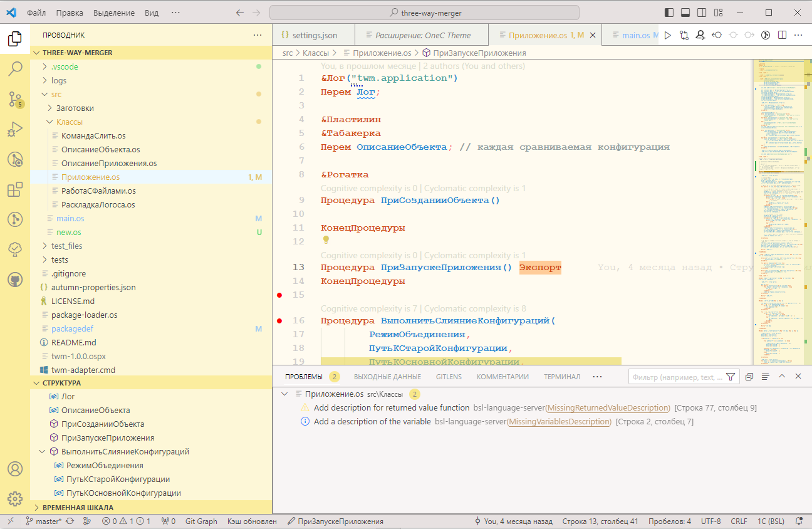This screenshot has height=529, width=812.
Task: Open the GITLENS panel tab
Action: point(449,377)
